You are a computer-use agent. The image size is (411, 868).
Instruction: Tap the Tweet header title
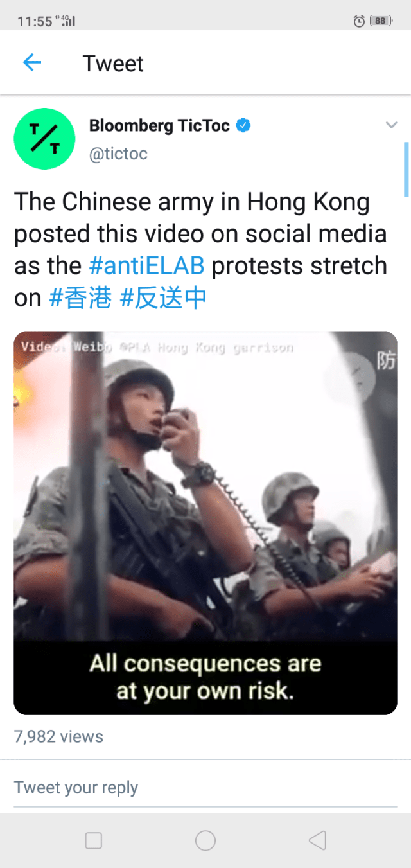[x=113, y=64]
